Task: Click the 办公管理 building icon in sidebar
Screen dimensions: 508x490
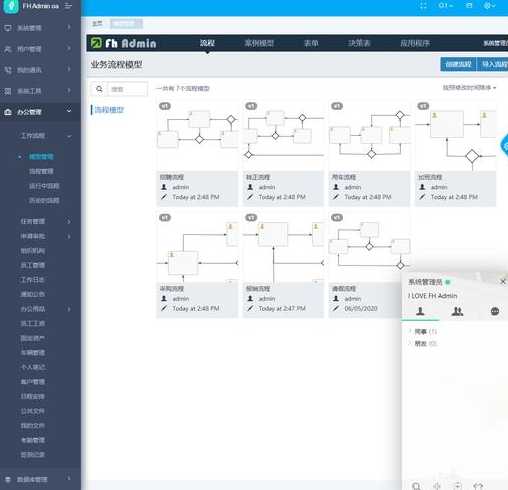Action: coord(8,112)
